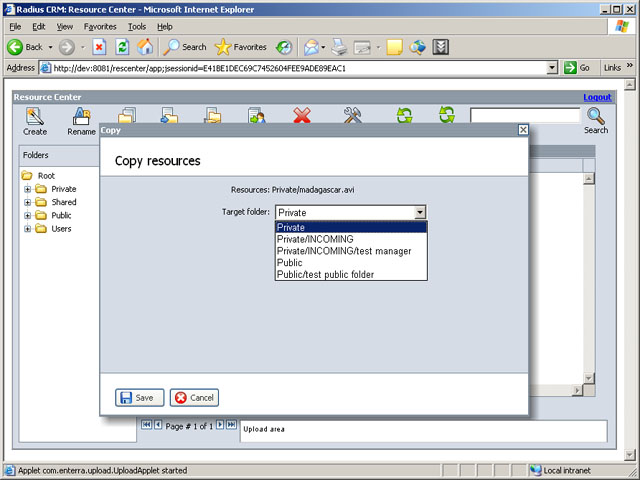
Task: Select Private/INCOMING option
Action: [x=351, y=239]
